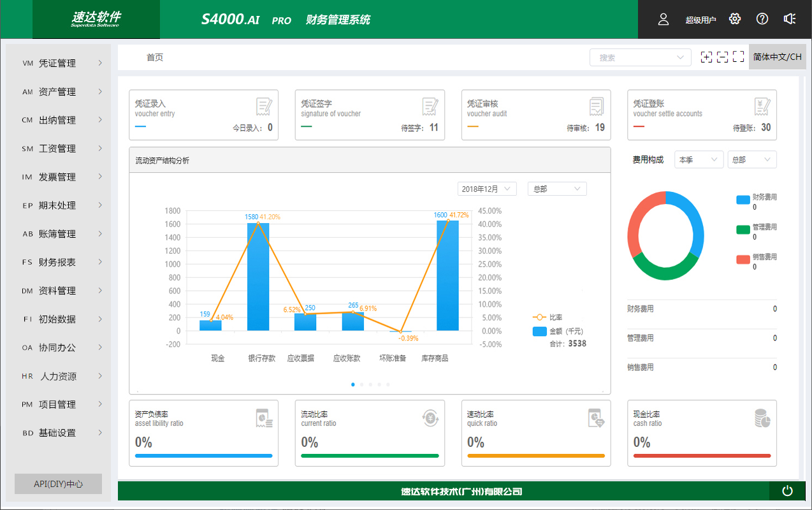Viewport: 812px width, 510px height.
Task: Click the empty-bracket fullscreen icon
Action: 738,57
